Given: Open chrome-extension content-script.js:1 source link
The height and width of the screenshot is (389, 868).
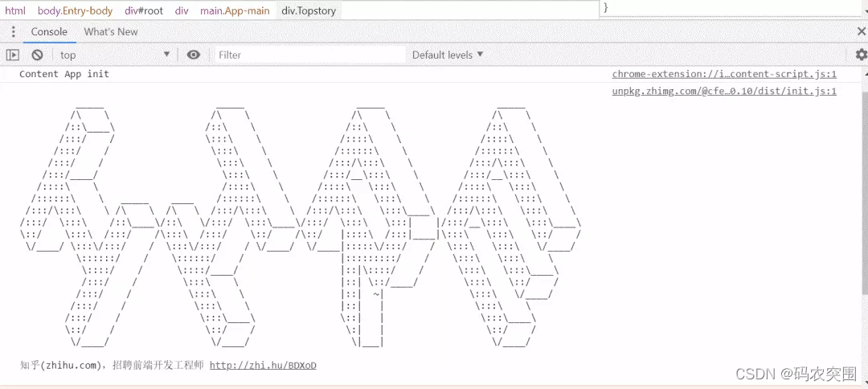Looking at the screenshot, I should (x=724, y=74).
